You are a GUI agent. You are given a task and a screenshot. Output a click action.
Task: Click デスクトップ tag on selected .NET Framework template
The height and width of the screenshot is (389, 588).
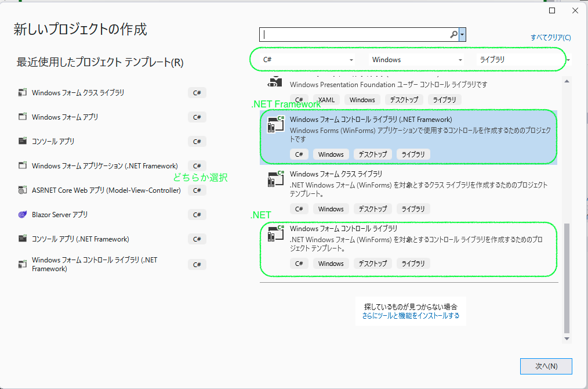[372, 154]
